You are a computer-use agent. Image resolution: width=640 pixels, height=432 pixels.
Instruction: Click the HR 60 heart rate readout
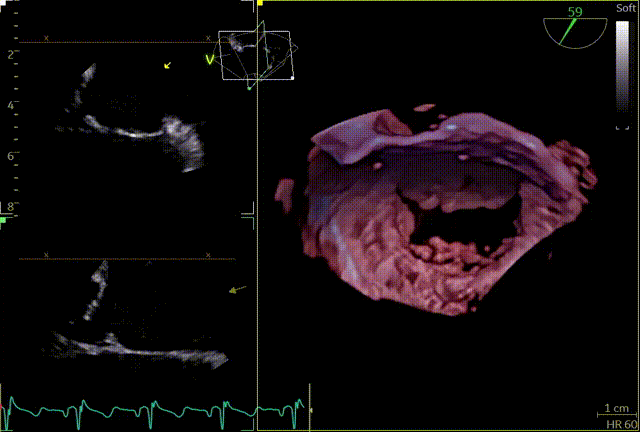click(x=620, y=425)
